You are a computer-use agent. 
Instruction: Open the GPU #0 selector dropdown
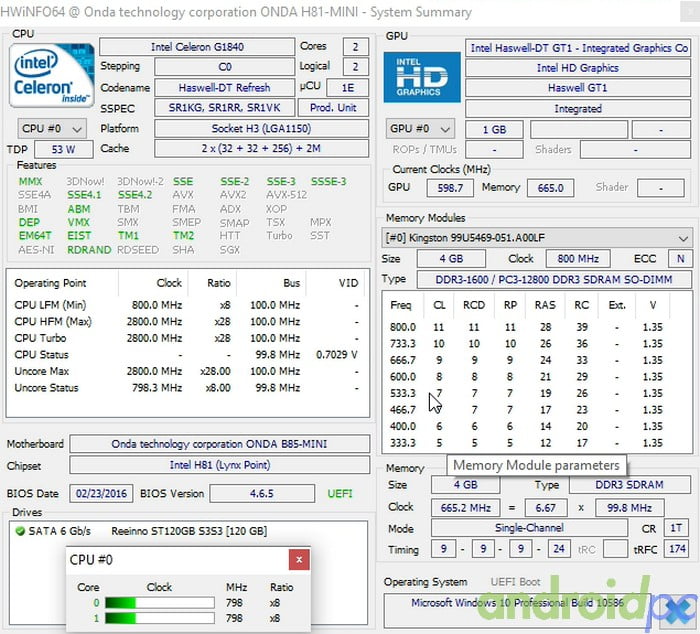(420, 129)
